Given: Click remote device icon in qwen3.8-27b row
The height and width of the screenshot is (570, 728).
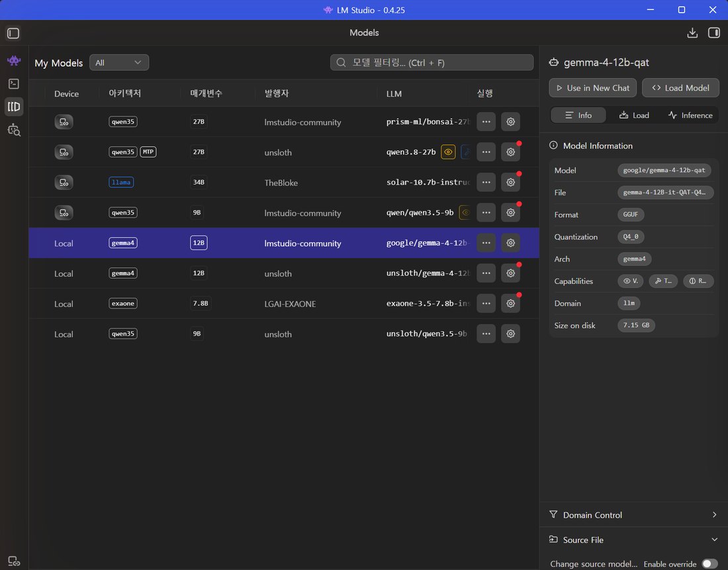Looking at the screenshot, I should click(x=64, y=152).
